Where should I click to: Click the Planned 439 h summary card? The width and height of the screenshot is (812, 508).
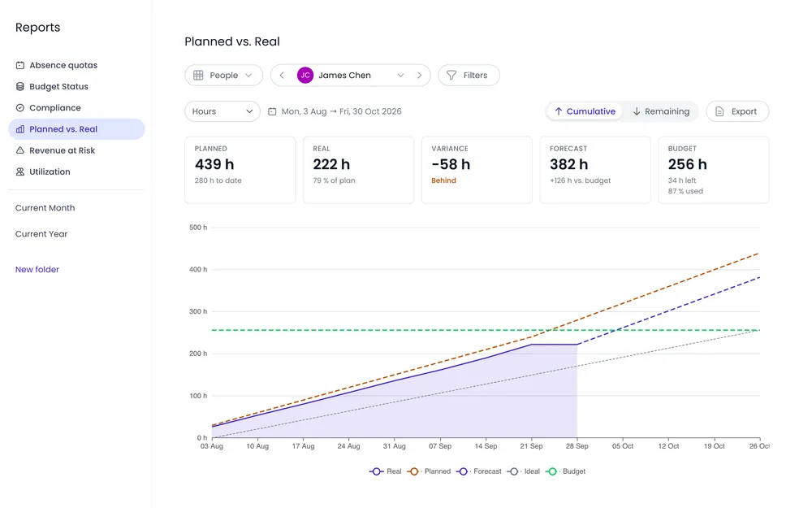pyautogui.click(x=240, y=170)
